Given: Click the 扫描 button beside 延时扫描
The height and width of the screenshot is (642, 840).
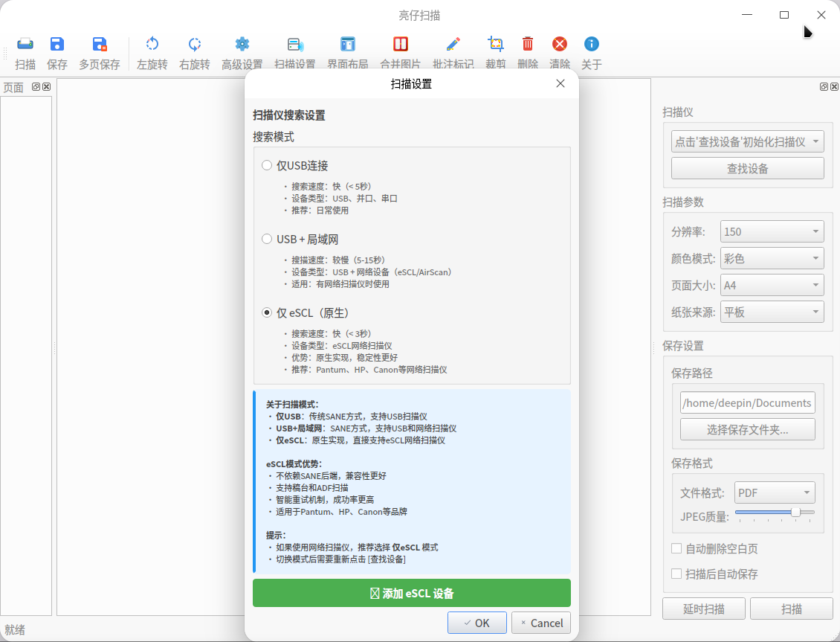Looking at the screenshot, I should click(791, 609).
